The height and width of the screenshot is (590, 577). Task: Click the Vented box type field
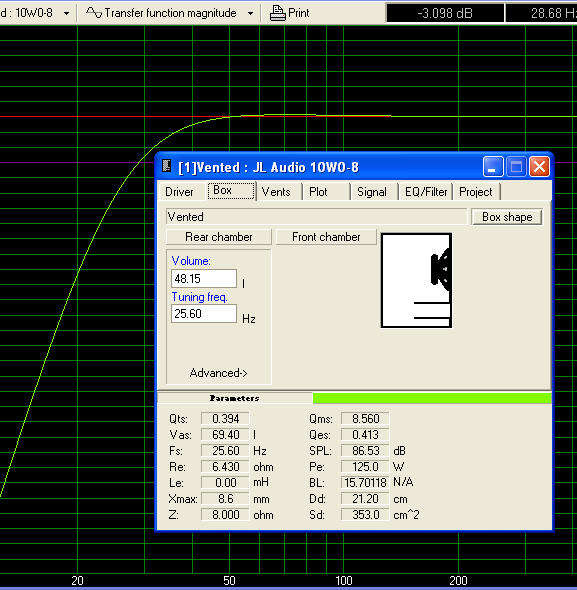(x=316, y=217)
